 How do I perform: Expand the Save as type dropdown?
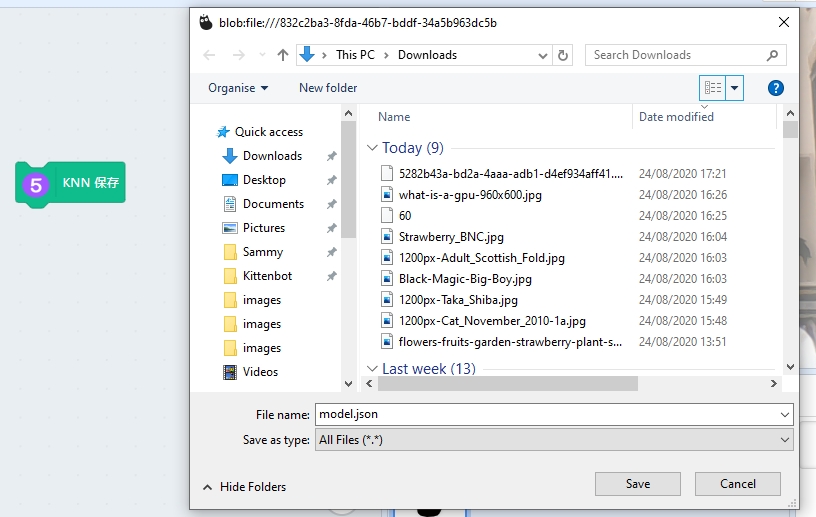[x=785, y=440]
